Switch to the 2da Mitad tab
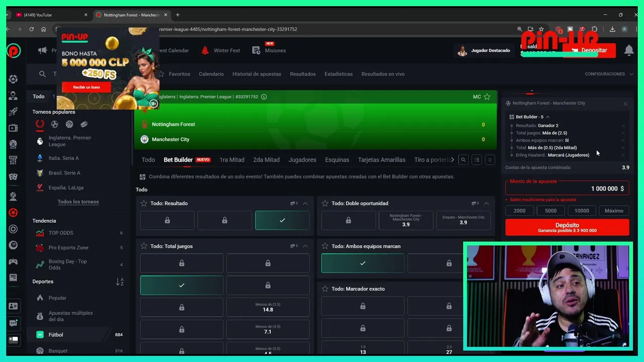The height and width of the screenshot is (362, 644). (266, 160)
